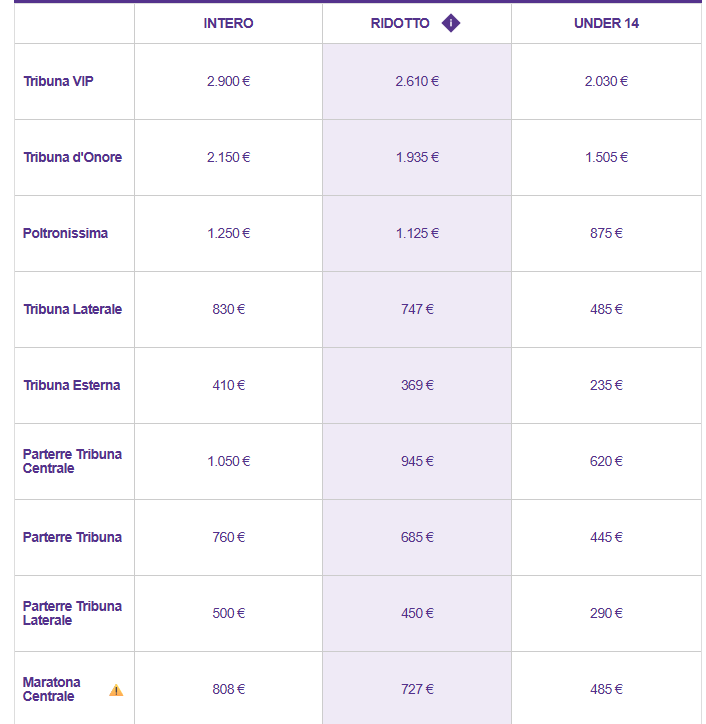Select the Tribuna Laterale row label
Viewport: 706px width, 724px height.
pyautogui.click(x=72, y=309)
